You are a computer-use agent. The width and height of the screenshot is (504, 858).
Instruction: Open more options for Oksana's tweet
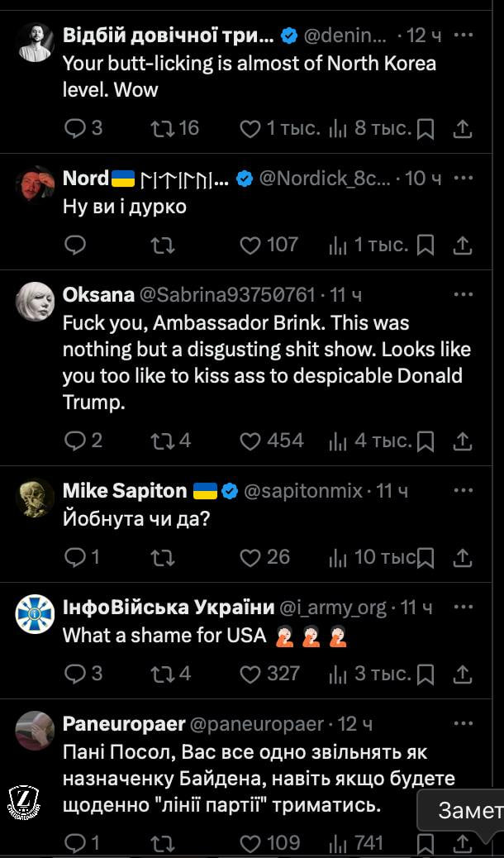(464, 294)
